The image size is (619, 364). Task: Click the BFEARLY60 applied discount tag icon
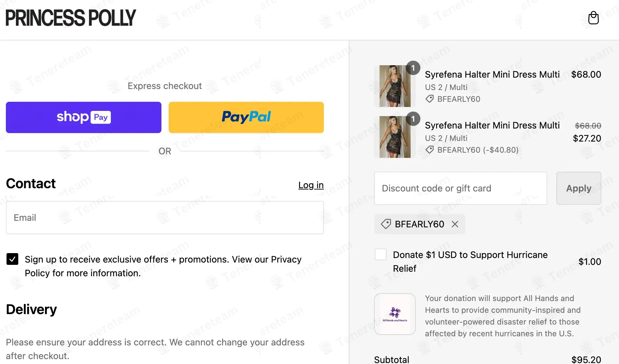point(386,224)
